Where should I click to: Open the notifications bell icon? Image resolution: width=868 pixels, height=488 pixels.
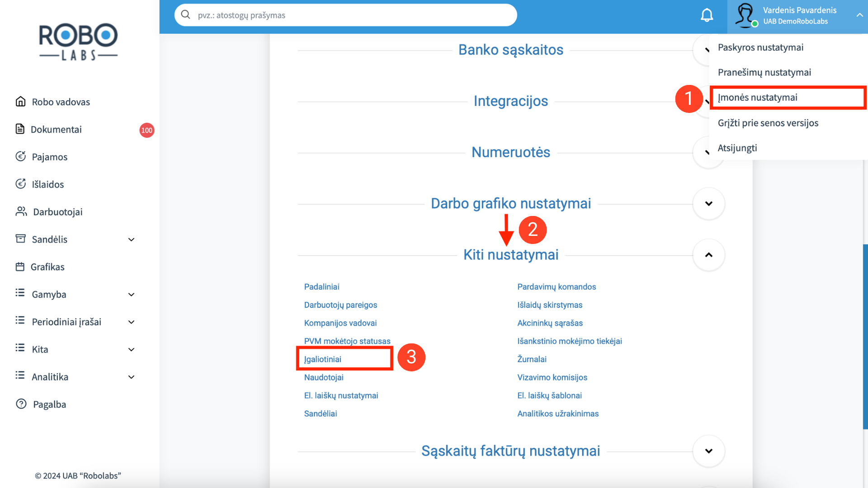[x=707, y=15]
